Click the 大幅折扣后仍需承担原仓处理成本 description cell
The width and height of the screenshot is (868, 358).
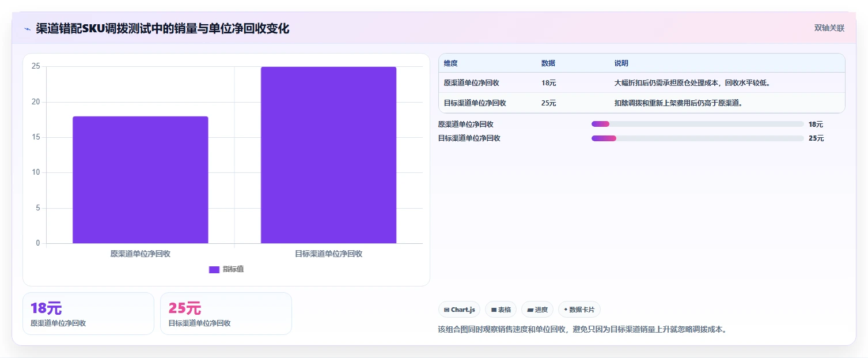coord(692,83)
